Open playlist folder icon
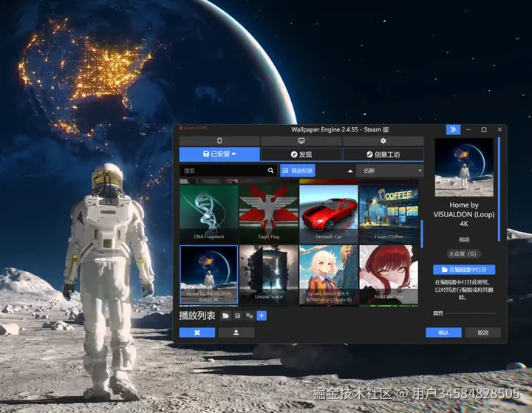Image resolution: width=532 pixels, height=413 pixels. coord(225,316)
